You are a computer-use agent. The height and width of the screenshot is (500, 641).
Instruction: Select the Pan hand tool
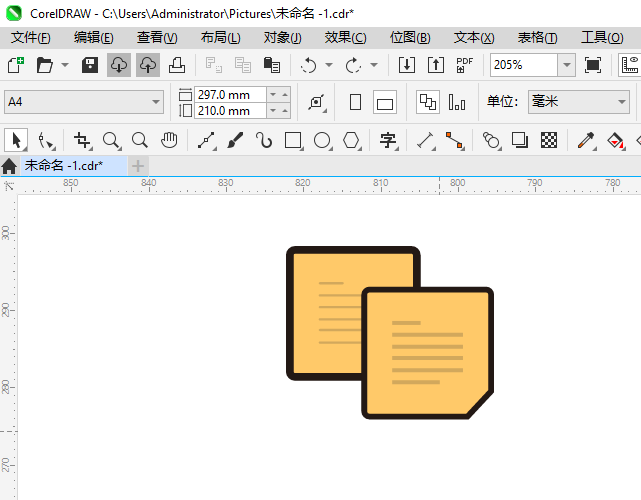point(169,141)
